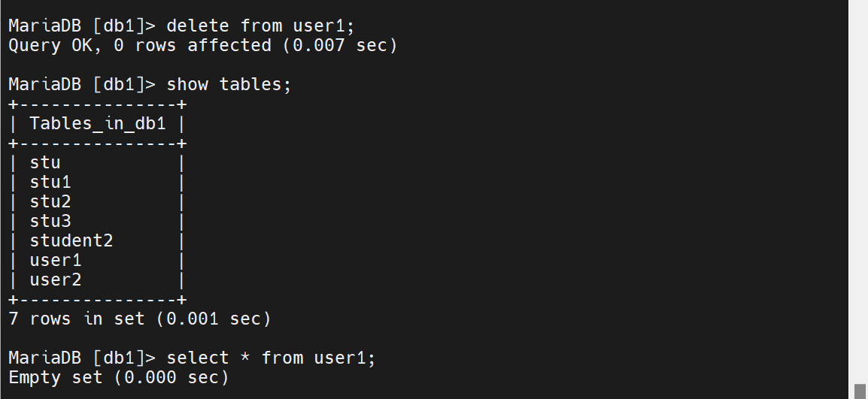The image size is (868, 399).
Task: Click the 'delete from user1;' command text
Action: click(260, 26)
